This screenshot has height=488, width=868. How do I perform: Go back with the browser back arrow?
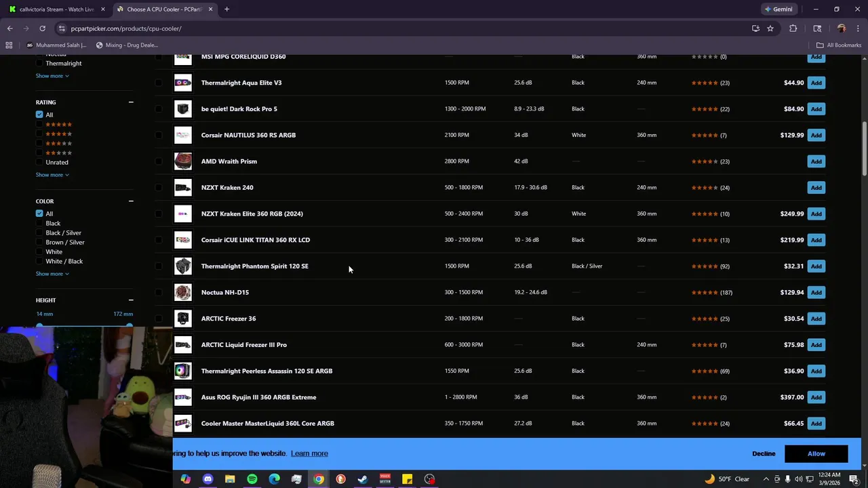pyautogui.click(x=9, y=28)
